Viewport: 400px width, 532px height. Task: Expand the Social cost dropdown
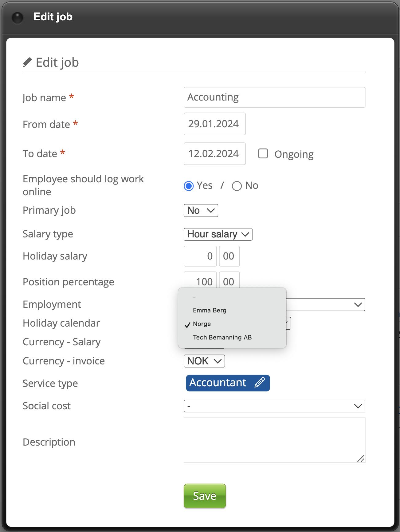[x=274, y=406]
